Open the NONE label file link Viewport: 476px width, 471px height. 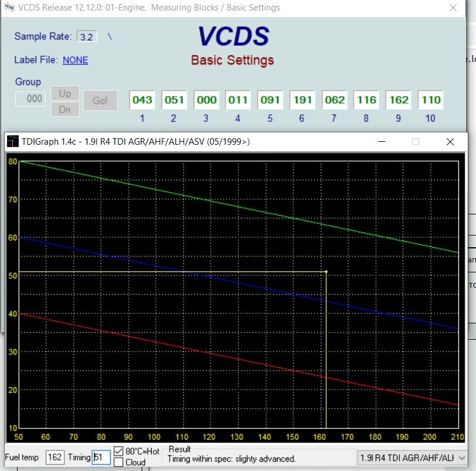(75, 60)
